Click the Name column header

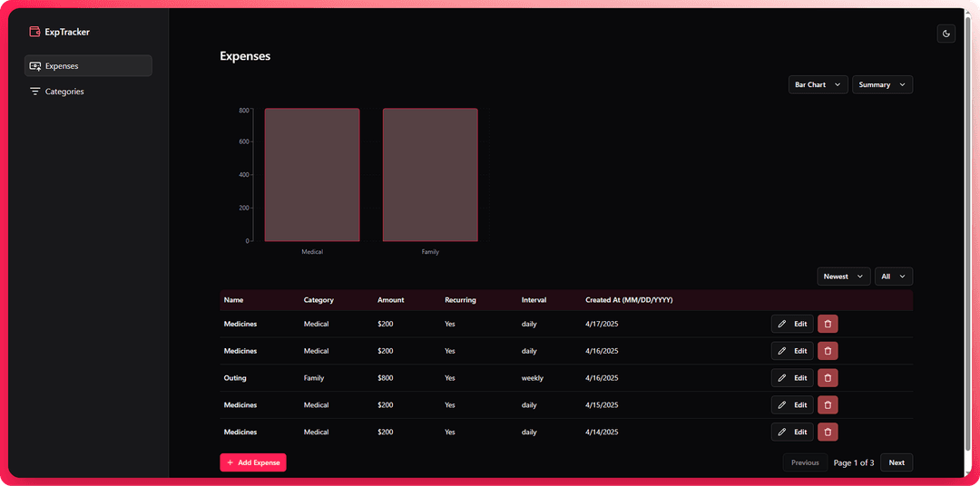[x=234, y=300]
